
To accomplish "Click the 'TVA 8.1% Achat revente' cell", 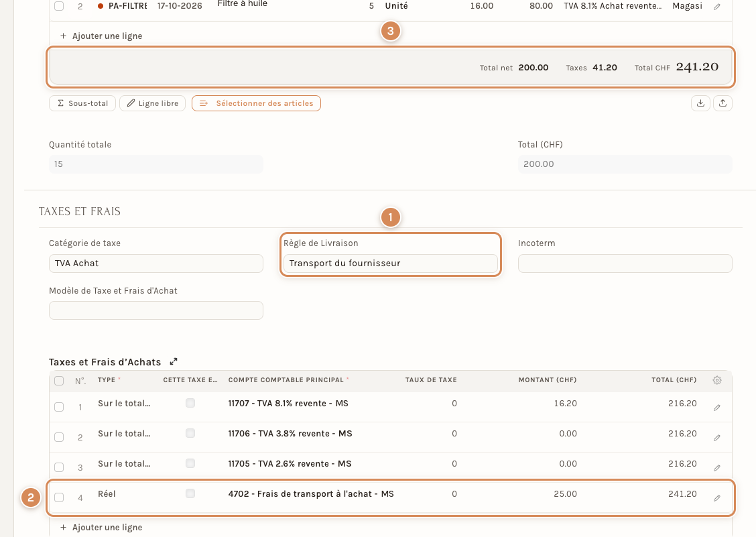I will [x=613, y=6].
